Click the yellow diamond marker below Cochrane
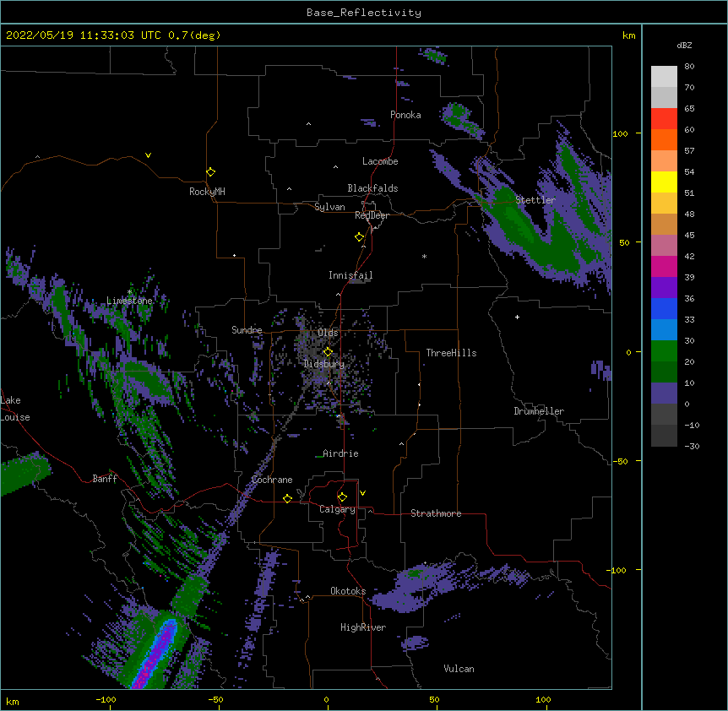This screenshot has width=728, height=711. coord(287,498)
